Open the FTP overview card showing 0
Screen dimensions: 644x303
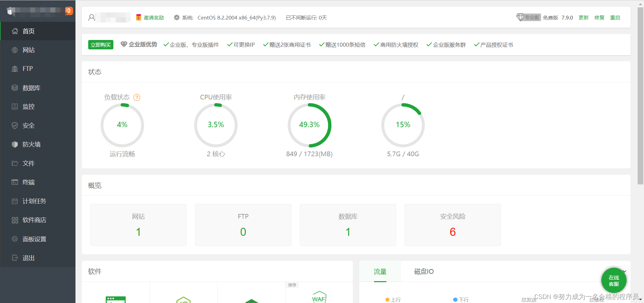point(243,225)
